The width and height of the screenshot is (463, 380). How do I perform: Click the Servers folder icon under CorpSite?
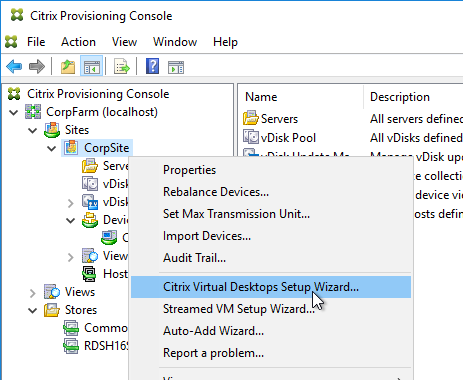[90, 166]
